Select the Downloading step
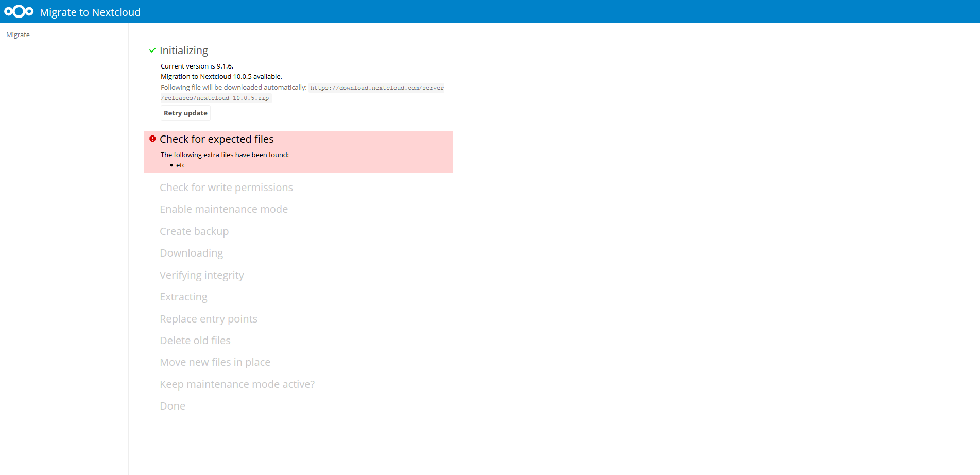The width and height of the screenshot is (980, 475). point(191,253)
